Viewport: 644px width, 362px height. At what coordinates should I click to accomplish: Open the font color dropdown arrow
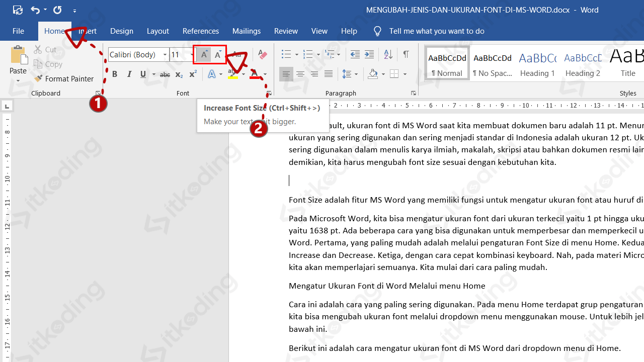pyautogui.click(x=265, y=74)
